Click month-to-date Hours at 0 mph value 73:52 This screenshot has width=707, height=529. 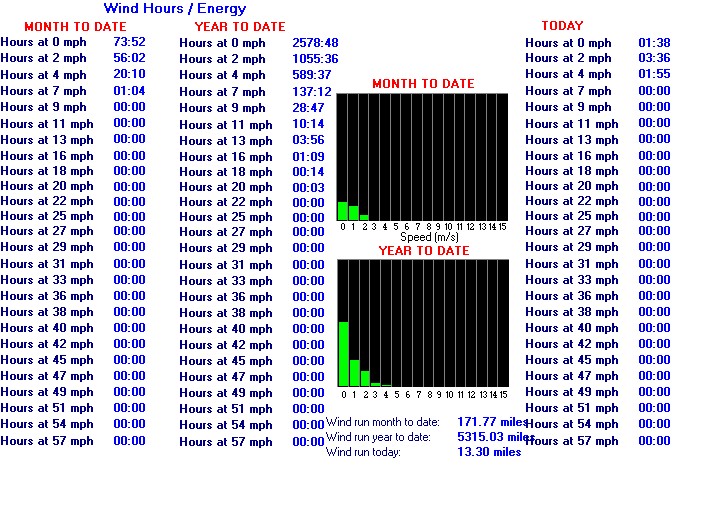(x=129, y=42)
